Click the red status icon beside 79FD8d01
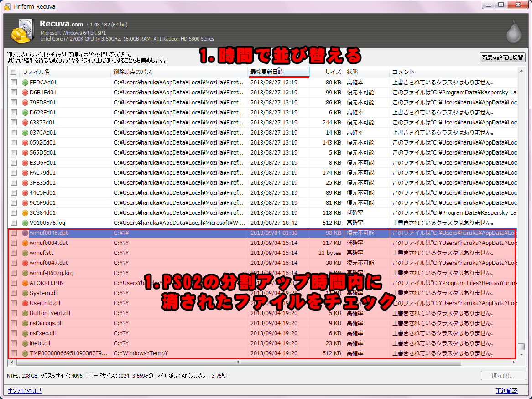 pyautogui.click(x=25, y=103)
